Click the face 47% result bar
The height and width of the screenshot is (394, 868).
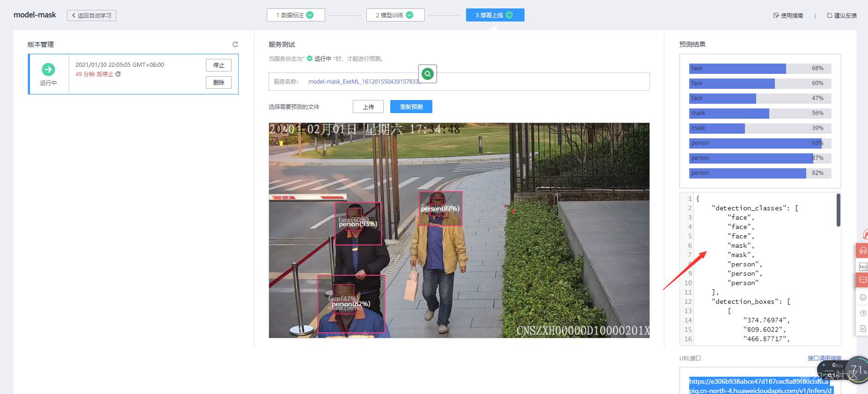pos(760,98)
